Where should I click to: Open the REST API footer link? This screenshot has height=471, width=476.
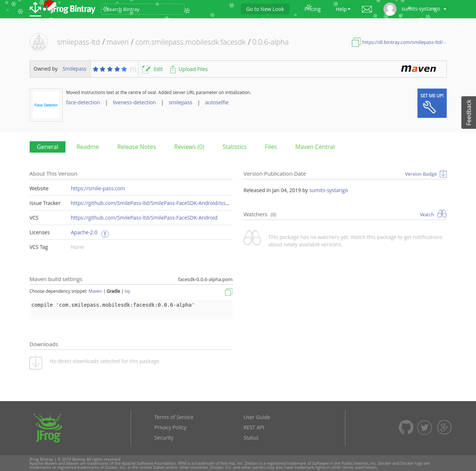coord(254,427)
